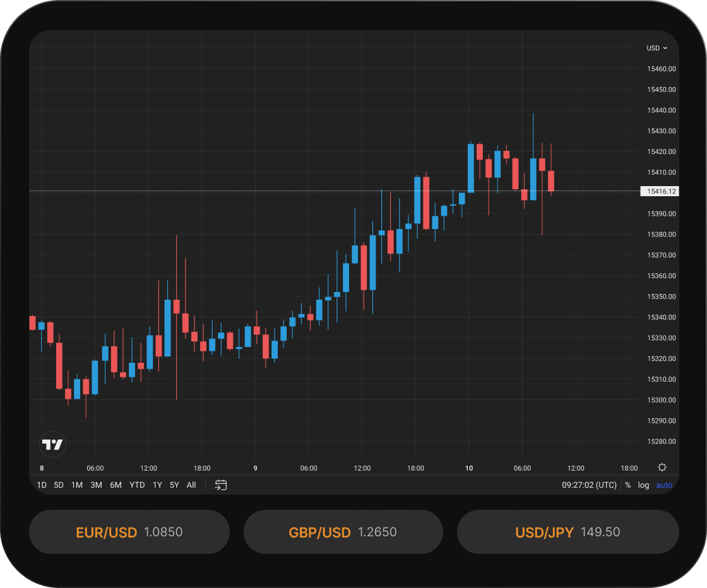Open the YTD range view
707x588 pixels.
click(136, 485)
